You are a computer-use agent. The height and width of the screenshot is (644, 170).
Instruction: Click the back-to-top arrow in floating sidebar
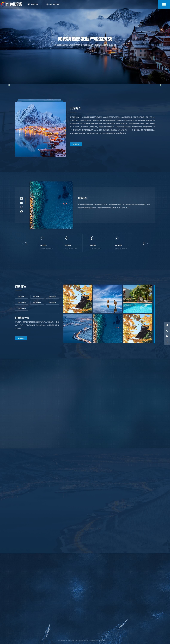click(x=167, y=342)
